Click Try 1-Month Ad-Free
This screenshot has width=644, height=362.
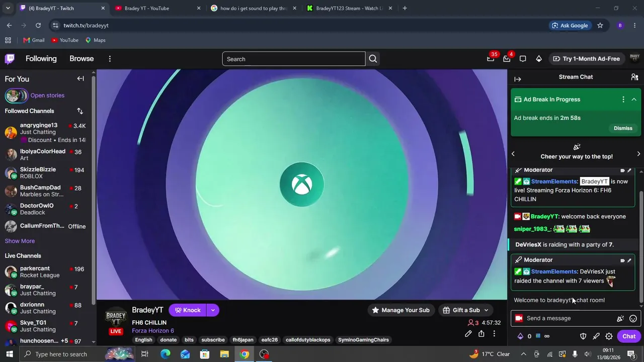point(586,59)
